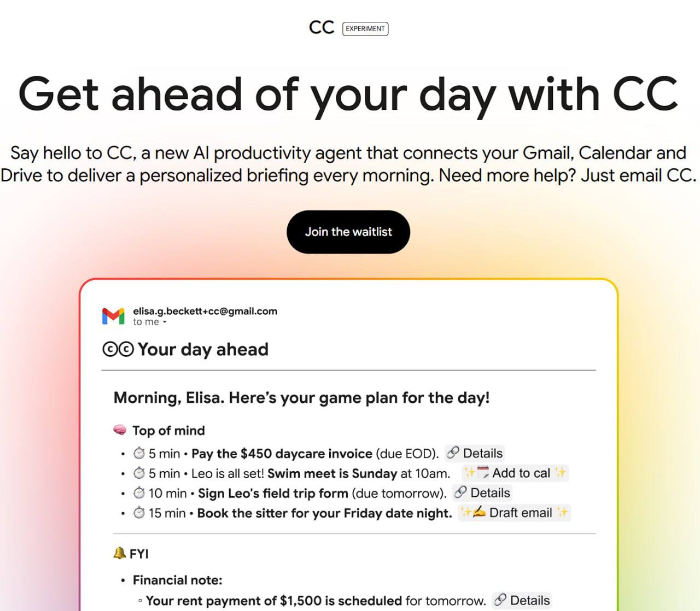Click the stopwatch icon on swim meet line
The width and height of the screenshot is (700, 611).
(139, 473)
